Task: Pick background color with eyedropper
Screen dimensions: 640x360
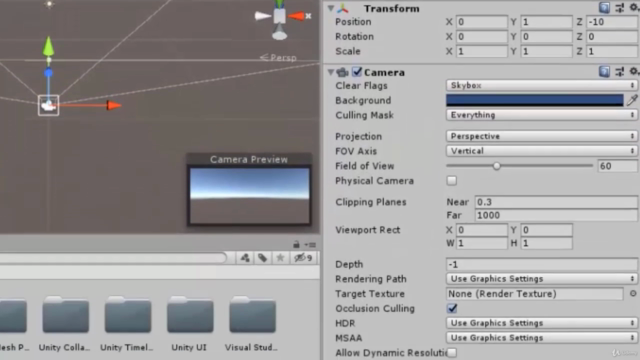Action: 632,100
